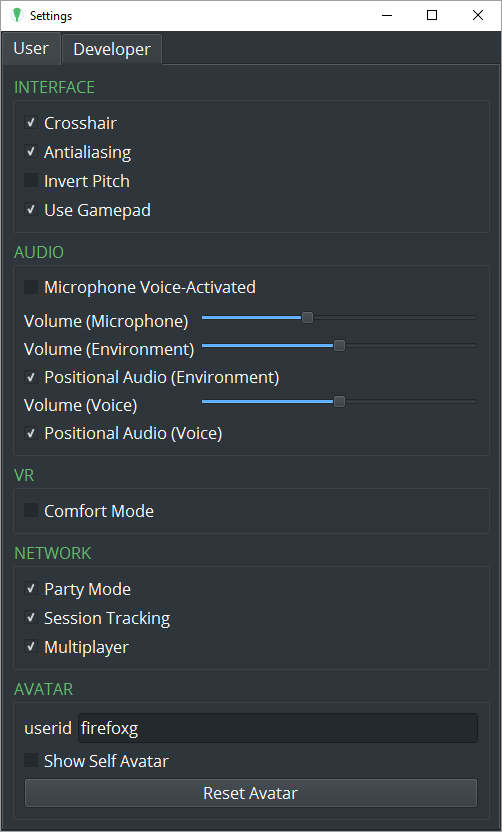Enable Invert Pitch option

coord(31,180)
